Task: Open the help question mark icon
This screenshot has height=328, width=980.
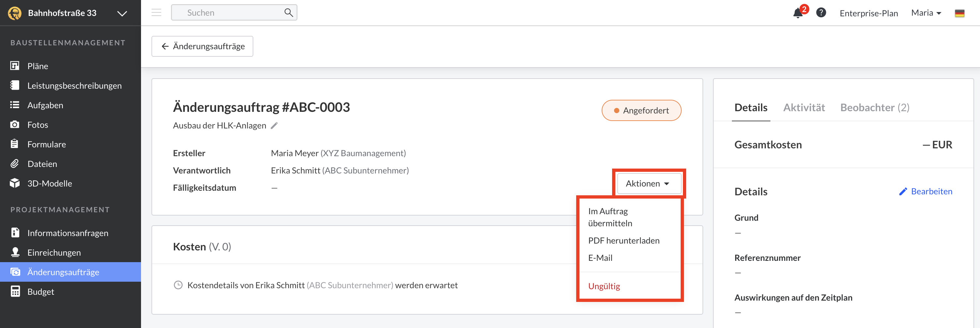Action: pos(821,12)
